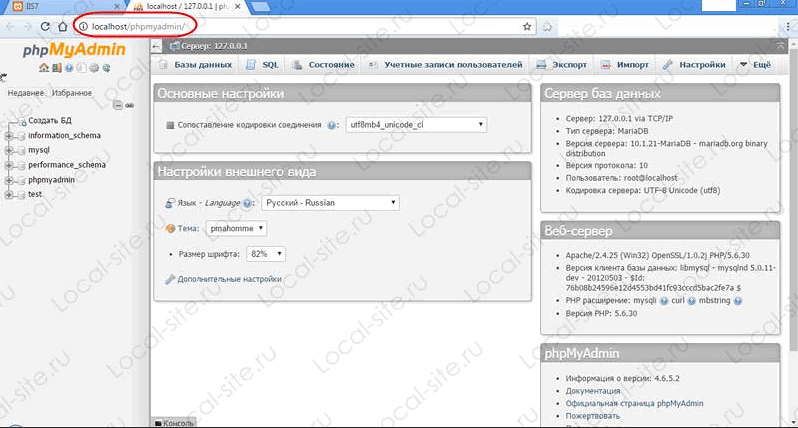The image size is (798, 428).
Task: Click help icon next to Language label
Action: point(247,203)
